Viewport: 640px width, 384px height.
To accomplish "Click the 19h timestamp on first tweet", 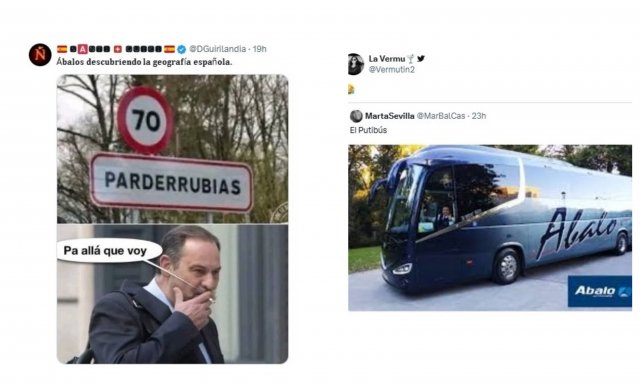I will click(x=260, y=49).
